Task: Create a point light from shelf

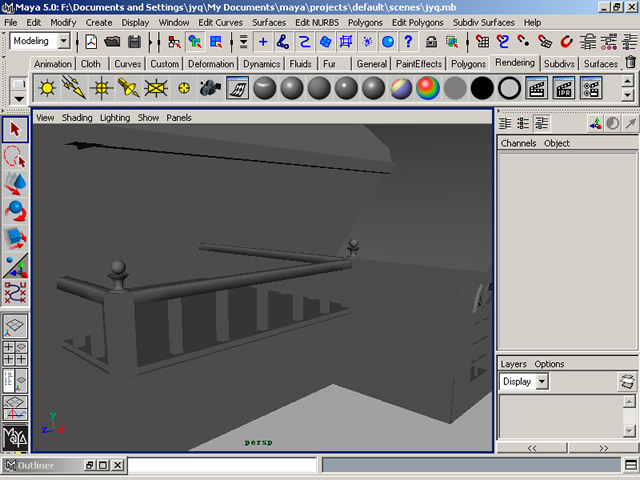Action: [101, 88]
